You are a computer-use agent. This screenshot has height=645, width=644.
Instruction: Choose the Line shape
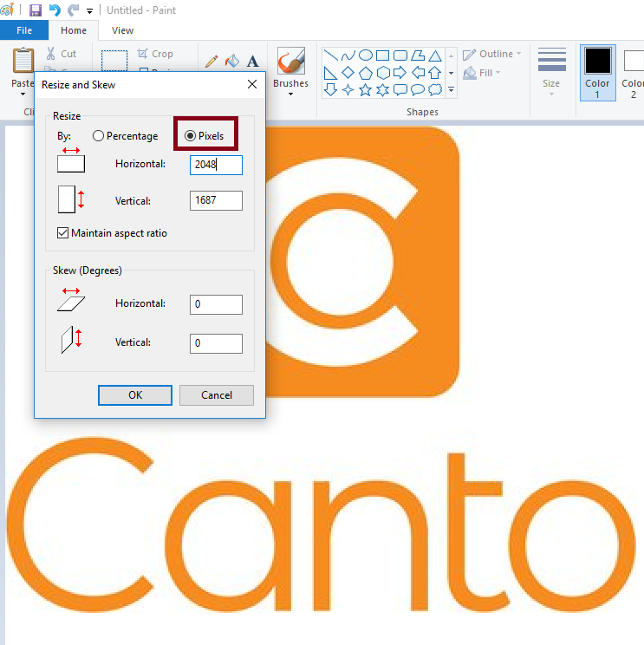click(x=330, y=55)
